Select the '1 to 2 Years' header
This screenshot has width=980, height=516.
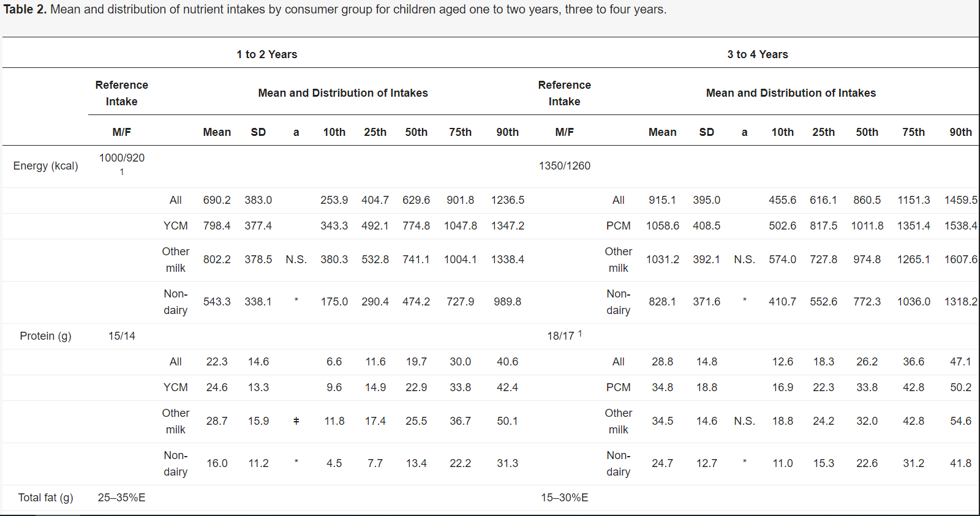point(267,54)
